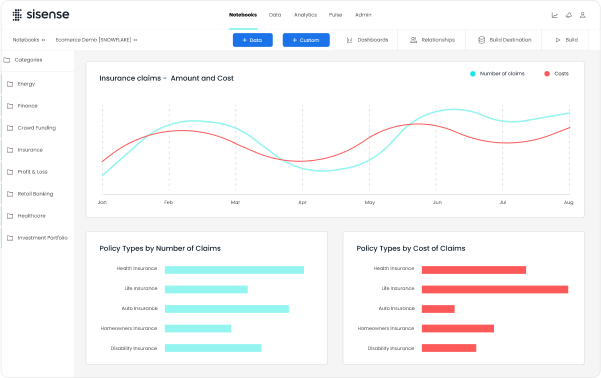Open the analytics chart icon in header

555,15
